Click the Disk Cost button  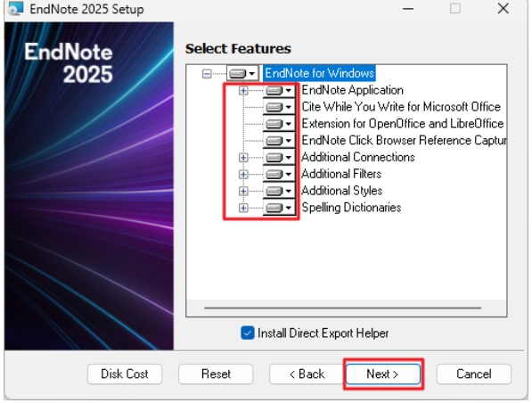click(125, 374)
